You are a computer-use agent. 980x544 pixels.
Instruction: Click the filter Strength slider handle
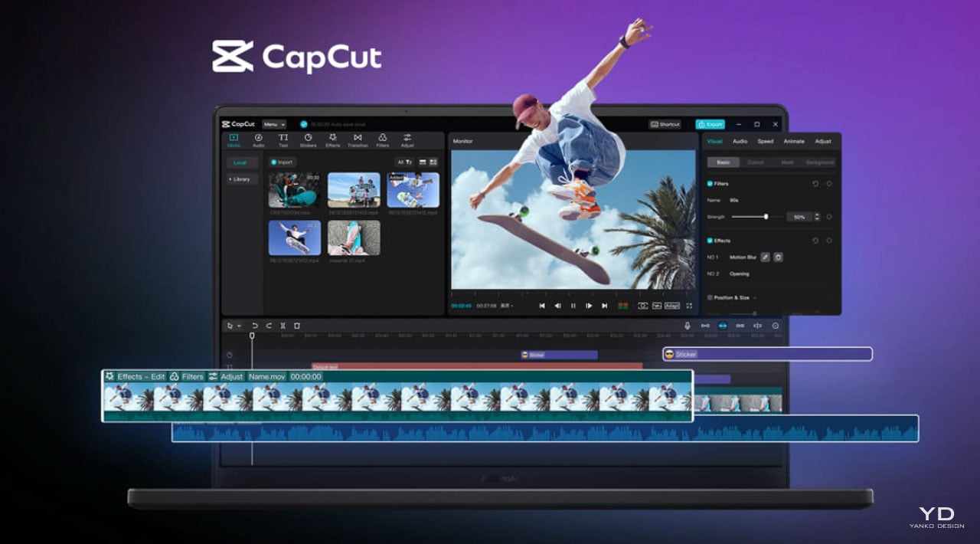766,217
